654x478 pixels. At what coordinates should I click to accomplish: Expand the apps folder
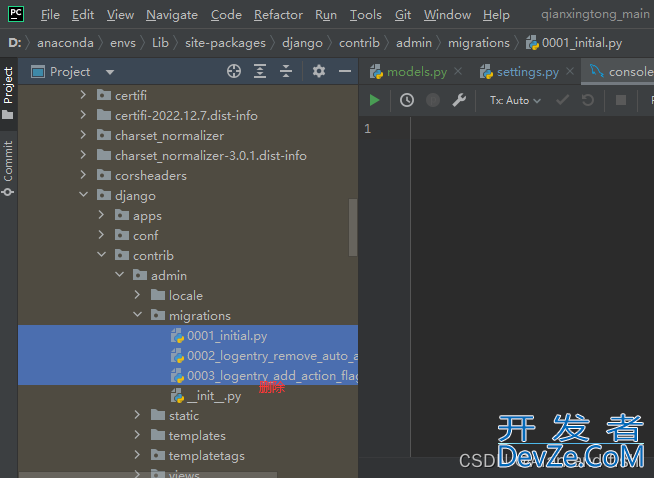pyautogui.click(x=101, y=215)
